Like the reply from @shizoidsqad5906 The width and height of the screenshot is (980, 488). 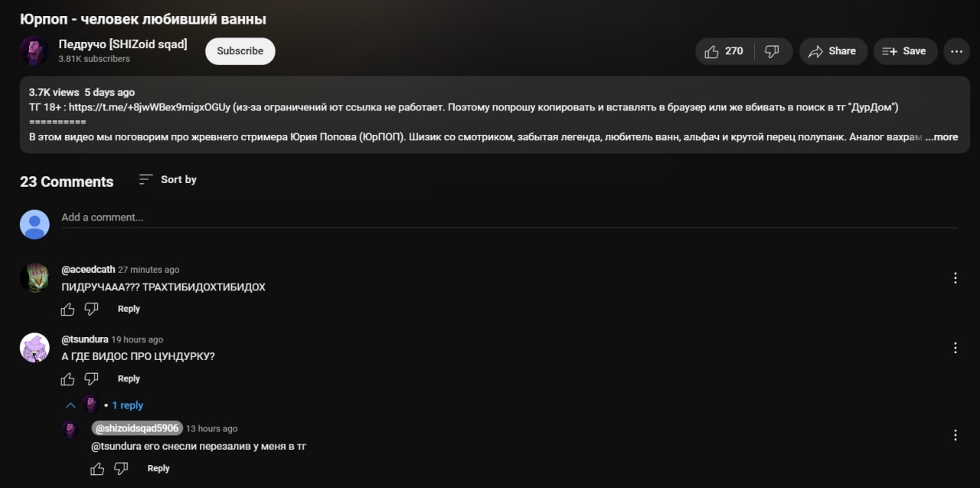click(97, 468)
